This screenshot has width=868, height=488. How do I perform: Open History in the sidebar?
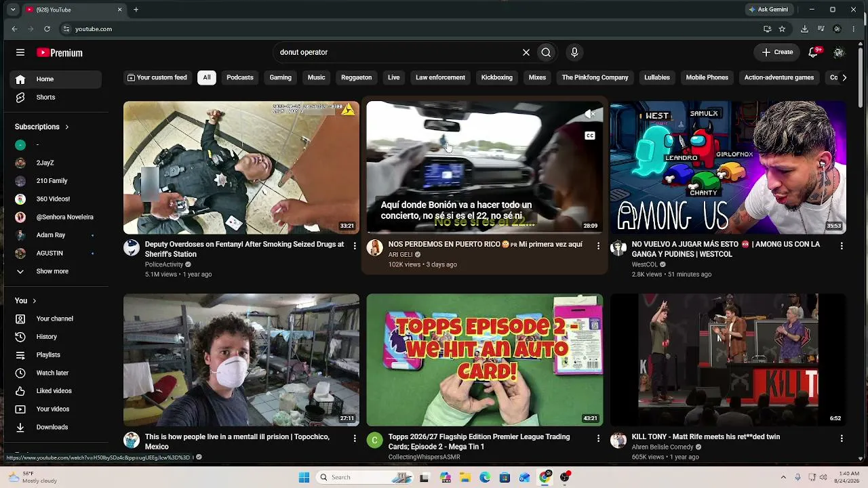tap(56, 337)
